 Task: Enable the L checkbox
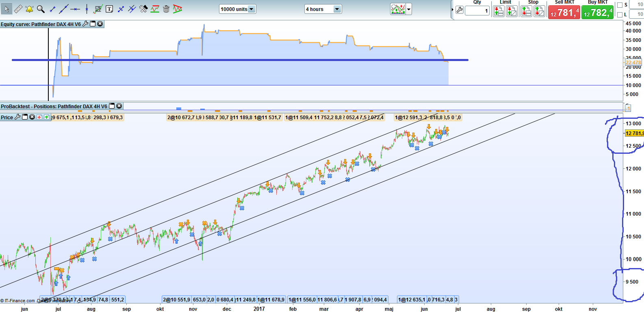point(620,15)
